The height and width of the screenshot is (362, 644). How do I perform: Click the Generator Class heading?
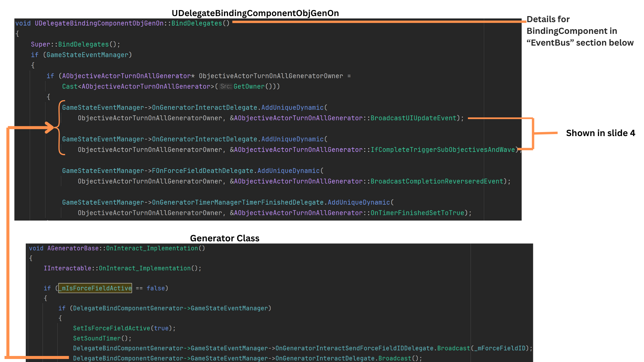click(224, 238)
